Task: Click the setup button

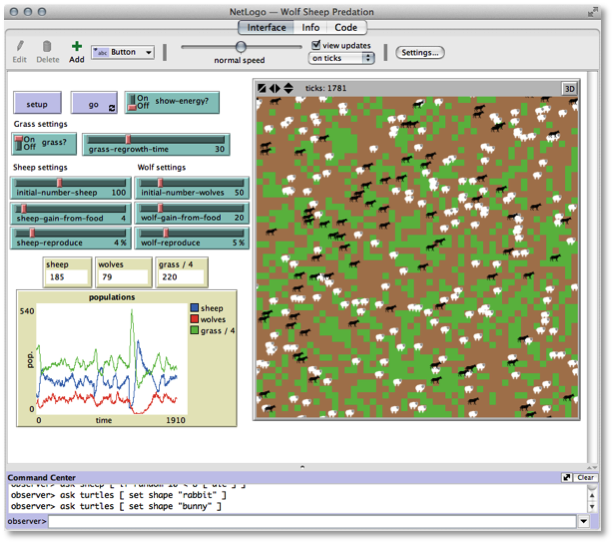Action: click(x=37, y=103)
